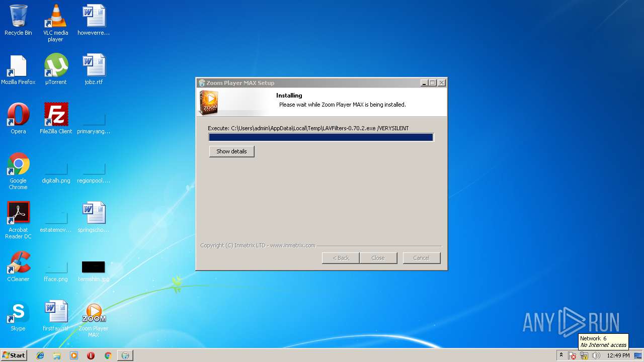Open media player taskbar icon
The width and height of the screenshot is (644, 362).
click(74, 355)
